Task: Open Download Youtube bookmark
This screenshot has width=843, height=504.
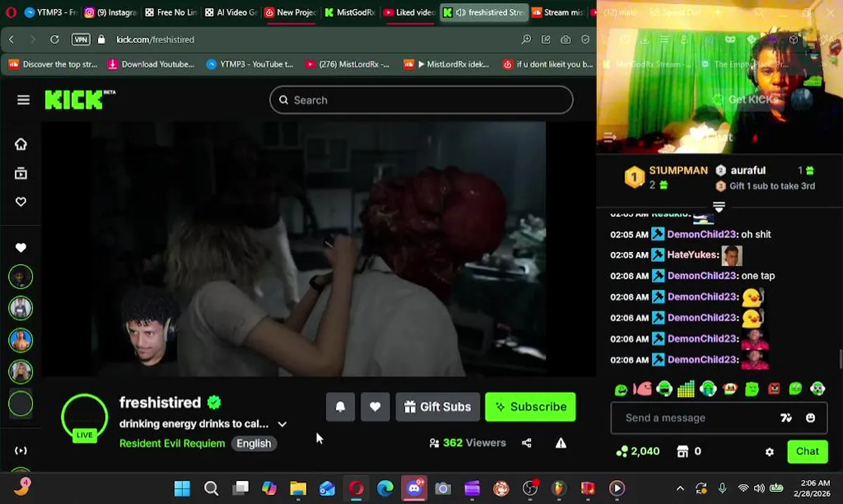Action: 151,64
